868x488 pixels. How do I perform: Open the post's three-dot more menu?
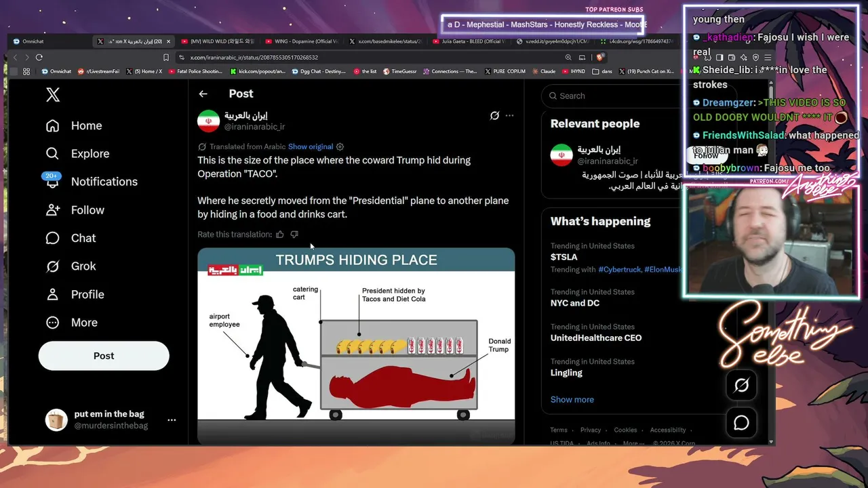click(509, 116)
